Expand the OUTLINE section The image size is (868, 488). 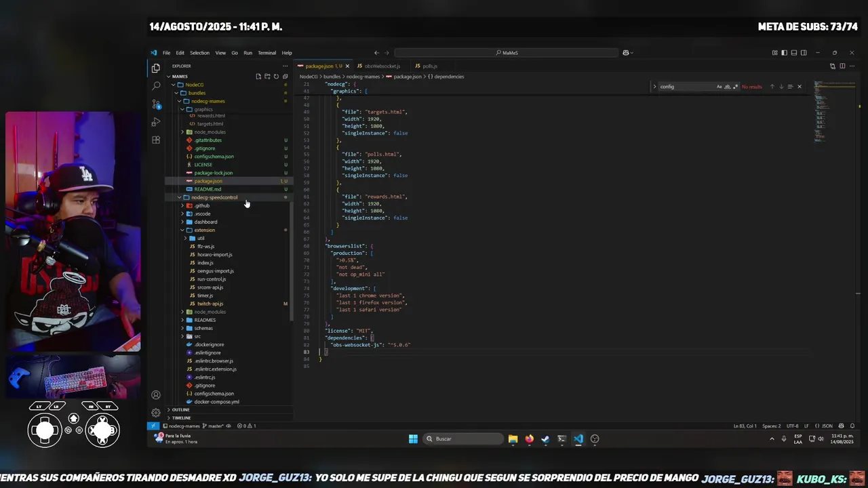(180, 409)
